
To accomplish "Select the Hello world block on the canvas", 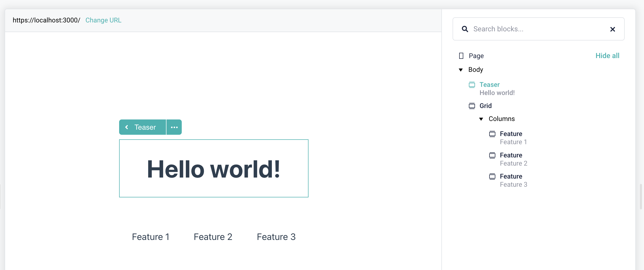I will [214, 168].
